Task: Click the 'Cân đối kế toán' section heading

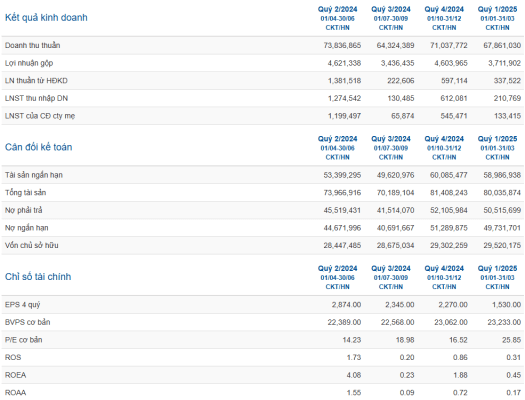Action: [39, 147]
